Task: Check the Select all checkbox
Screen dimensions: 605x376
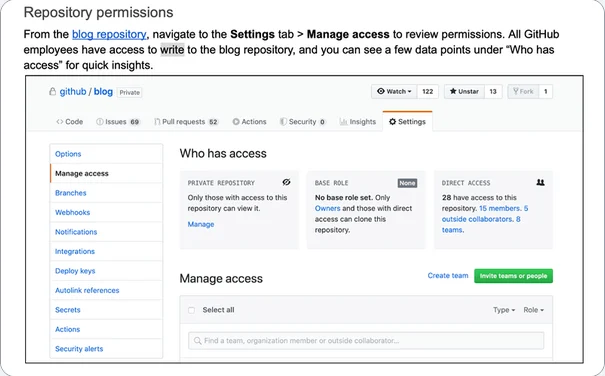Action: click(x=191, y=310)
